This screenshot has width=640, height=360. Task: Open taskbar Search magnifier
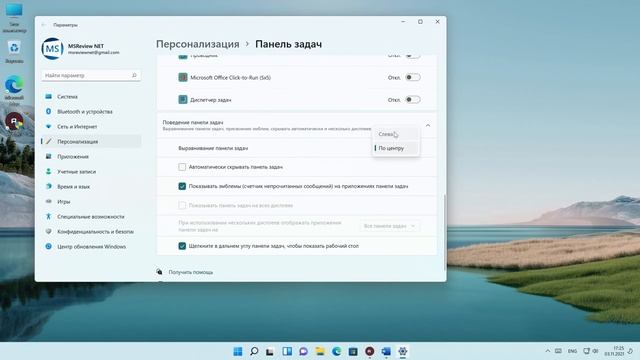click(254, 351)
